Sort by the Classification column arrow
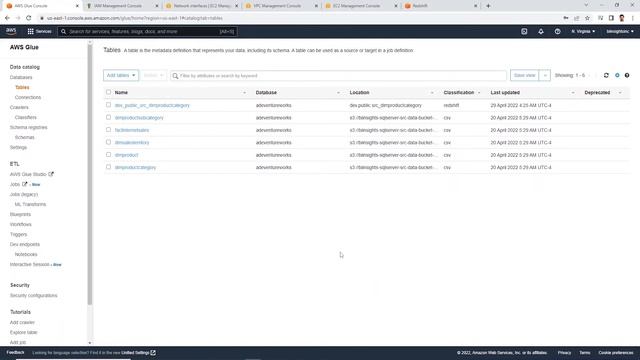This screenshot has height=360, width=640. (479, 93)
